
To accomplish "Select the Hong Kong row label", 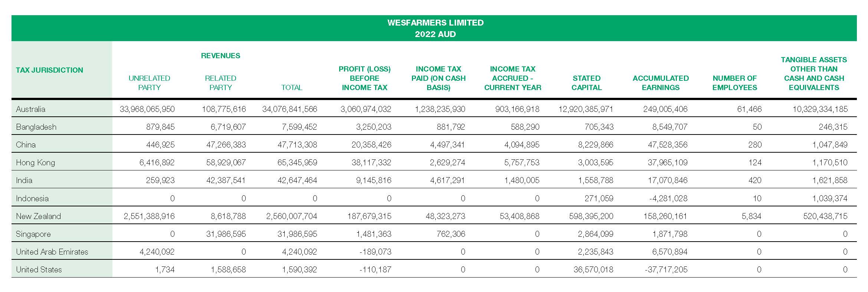I will [35, 162].
